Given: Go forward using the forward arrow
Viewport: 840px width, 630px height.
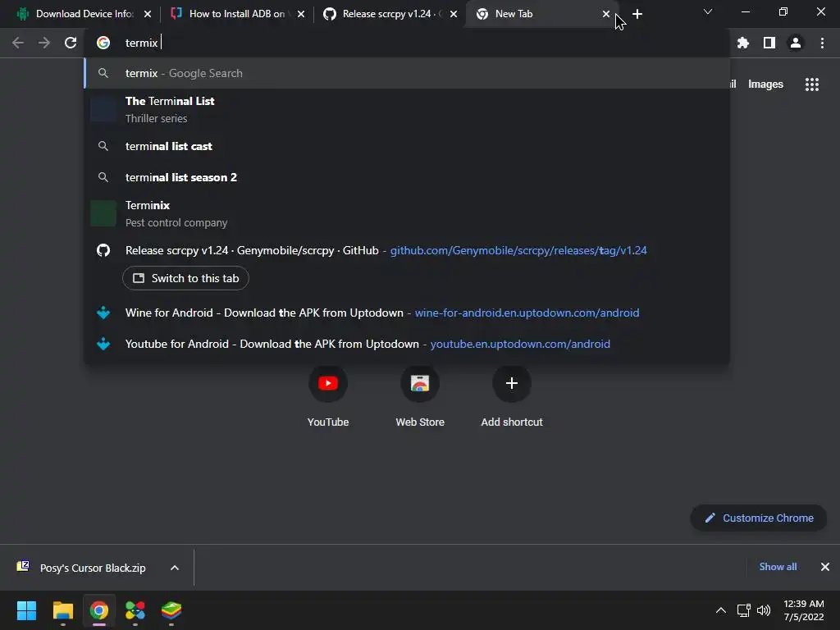Looking at the screenshot, I should click(x=44, y=43).
